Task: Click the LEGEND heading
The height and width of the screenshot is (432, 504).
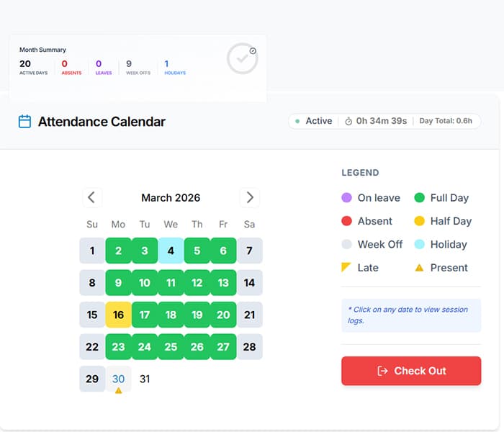Action: click(x=360, y=173)
